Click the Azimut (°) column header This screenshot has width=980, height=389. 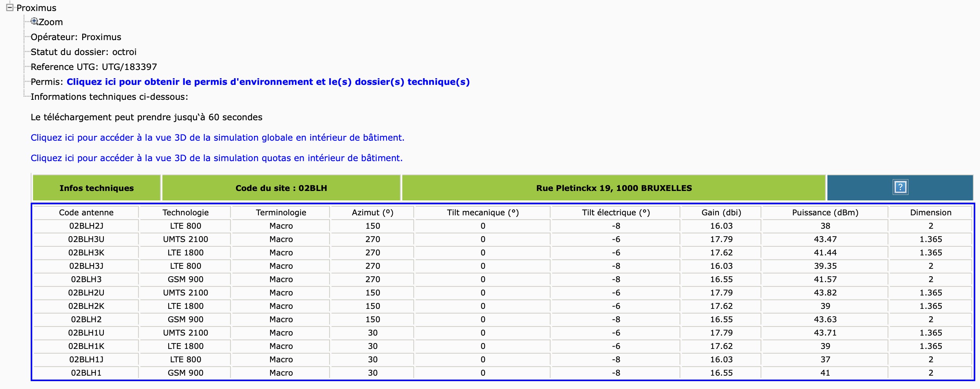point(372,213)
